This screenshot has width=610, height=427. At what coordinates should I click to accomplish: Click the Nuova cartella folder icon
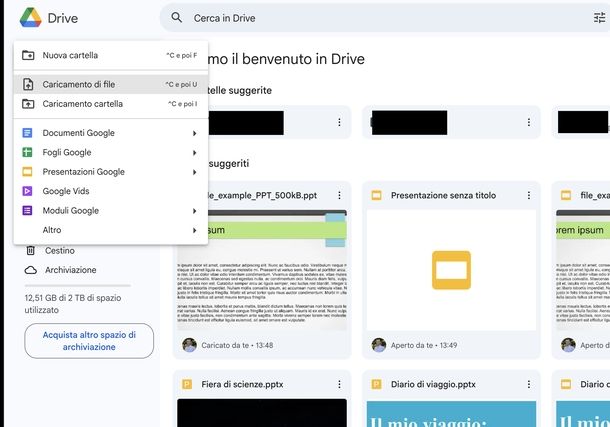pyautogui.click(x=28, y=55)
